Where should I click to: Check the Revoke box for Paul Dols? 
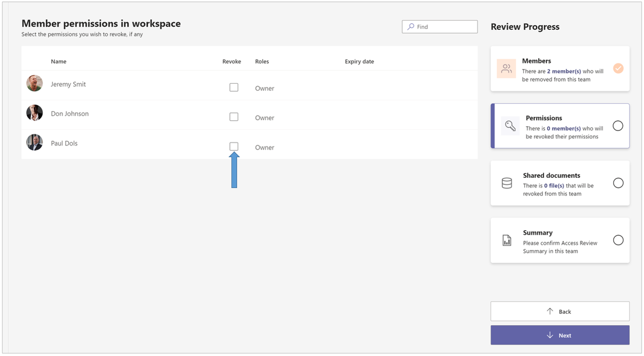(x=234, y=146)
